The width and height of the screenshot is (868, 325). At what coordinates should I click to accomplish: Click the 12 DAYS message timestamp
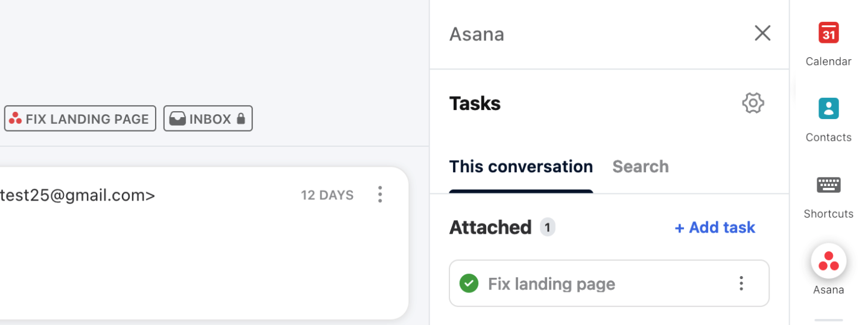[x=327, y=195]
